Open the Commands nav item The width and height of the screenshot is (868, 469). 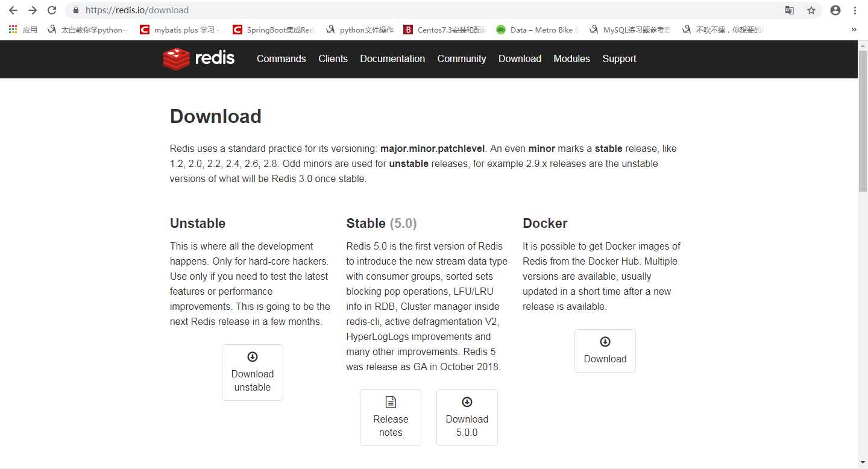(281, 58)
